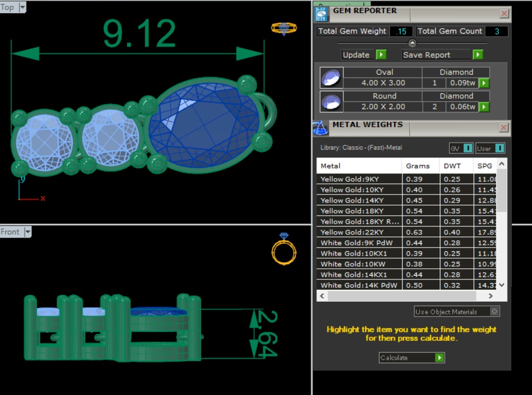Viewport: 532px width, 395px height.
Task: Sort by the Grams column header
Action: click(x=421, y=166)
